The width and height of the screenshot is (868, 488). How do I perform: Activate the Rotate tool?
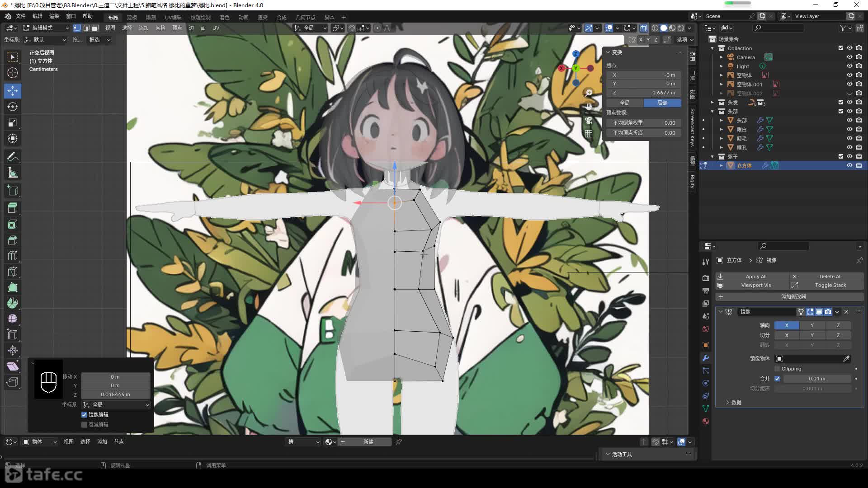[x=13, y=107]
